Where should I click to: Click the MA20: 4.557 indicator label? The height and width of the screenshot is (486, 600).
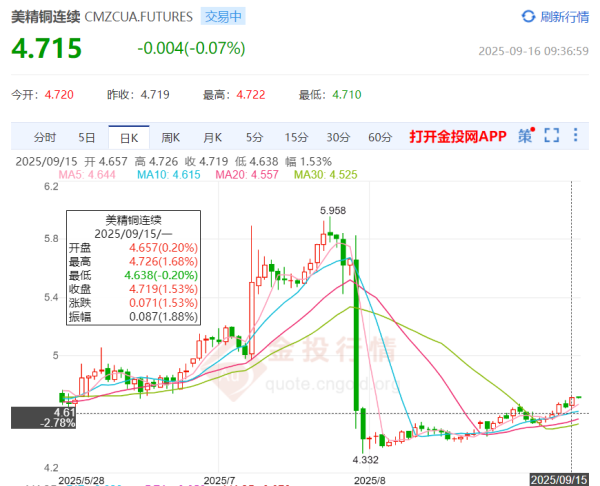pos(247,175)
